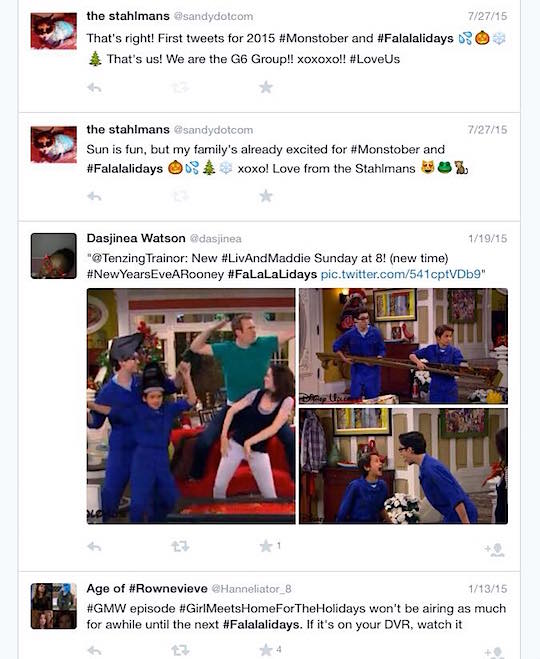Favorite the G6 Group tweet with star
The image size is (540, 659).
[266, 87]
